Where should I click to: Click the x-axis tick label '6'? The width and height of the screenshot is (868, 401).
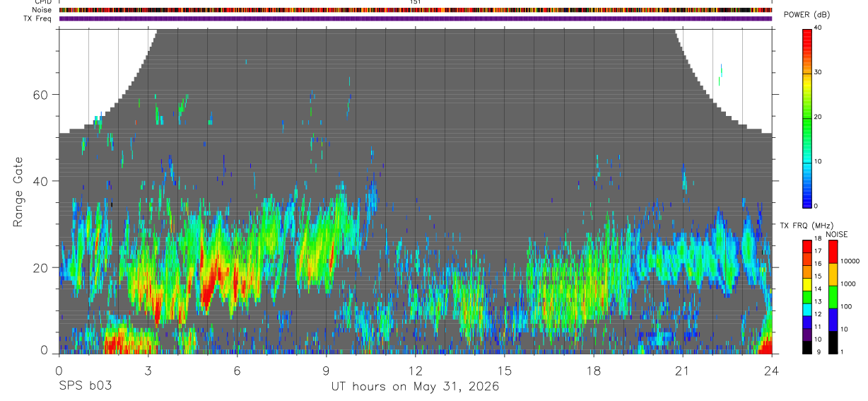coord(237,370)
